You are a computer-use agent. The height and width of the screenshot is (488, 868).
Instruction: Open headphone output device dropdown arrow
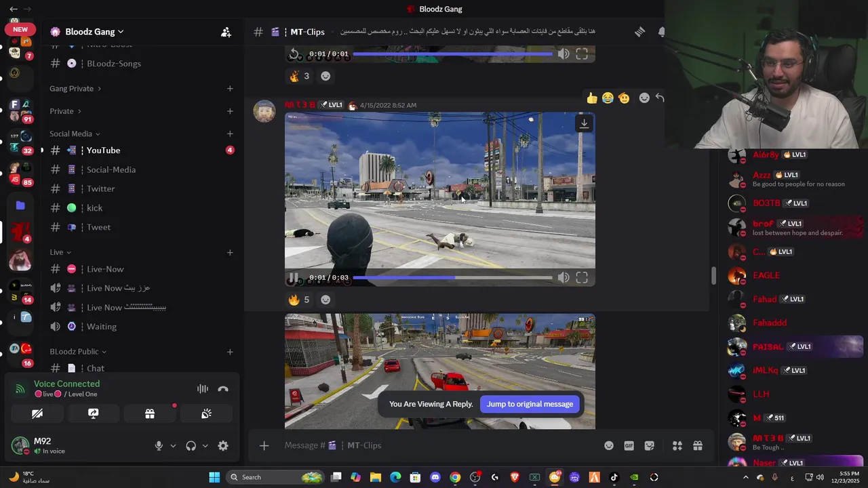coord(205,446)
